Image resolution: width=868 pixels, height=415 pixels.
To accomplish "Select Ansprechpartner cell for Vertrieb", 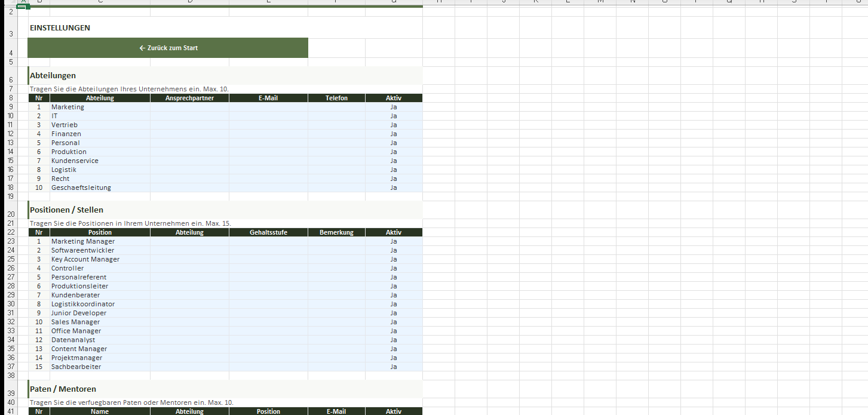I will 189,125.
